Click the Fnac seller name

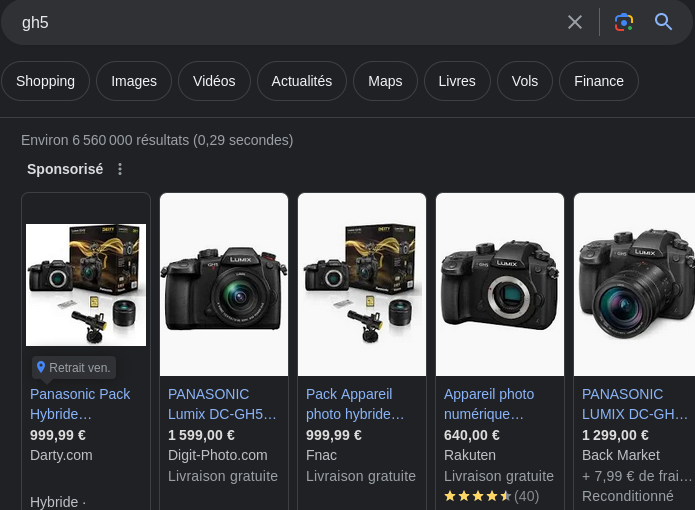[x=321, y=455]
